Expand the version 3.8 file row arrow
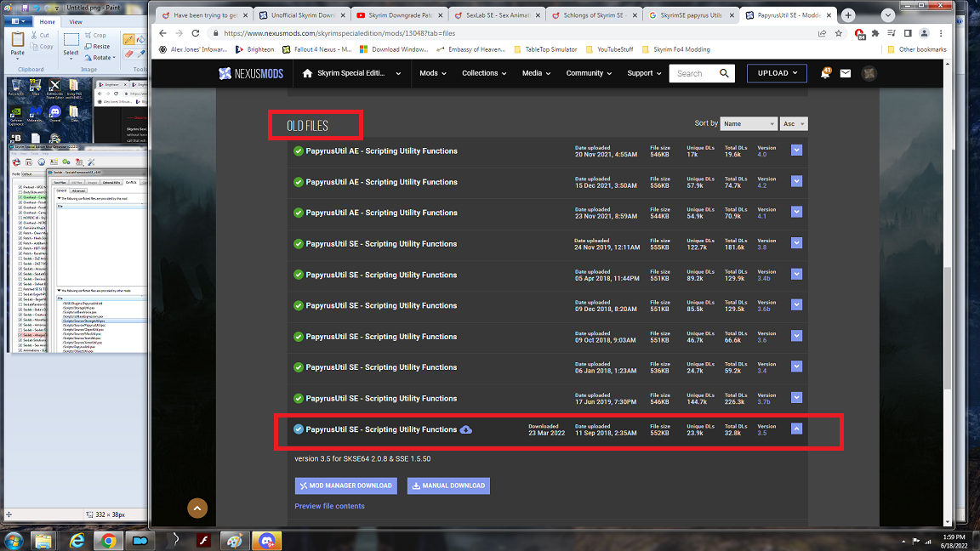980x551 pixels. [796, 243]
